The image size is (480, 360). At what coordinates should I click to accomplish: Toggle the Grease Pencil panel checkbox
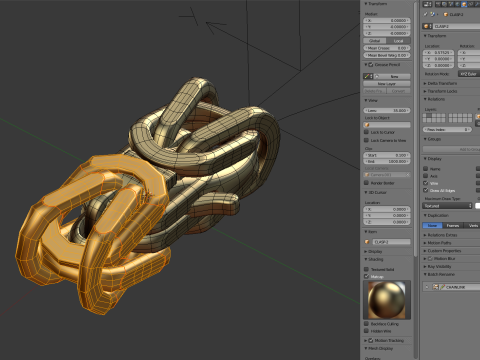pos(371,65)
